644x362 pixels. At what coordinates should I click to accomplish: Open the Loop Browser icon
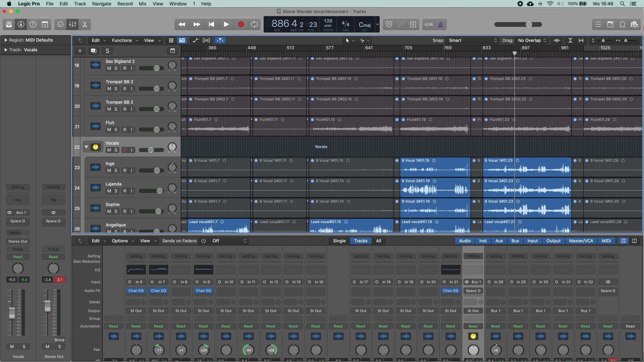[x=623, y=24]
